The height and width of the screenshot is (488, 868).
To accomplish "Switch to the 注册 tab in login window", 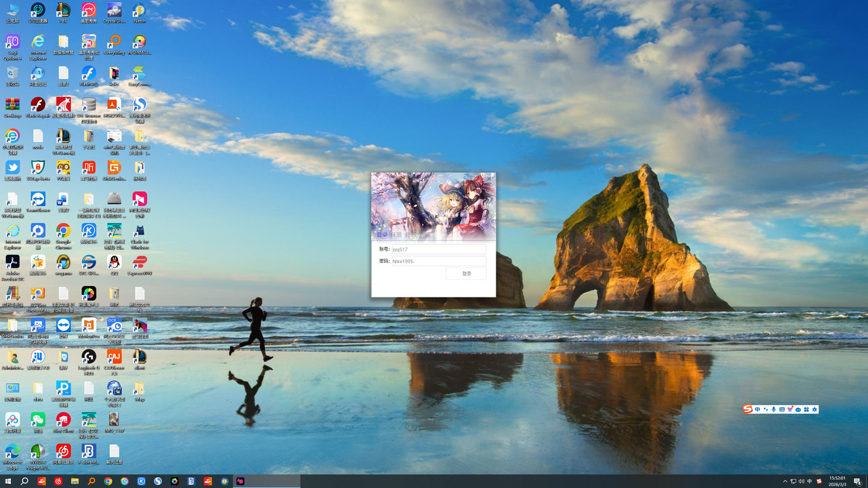I will point(397,235).
